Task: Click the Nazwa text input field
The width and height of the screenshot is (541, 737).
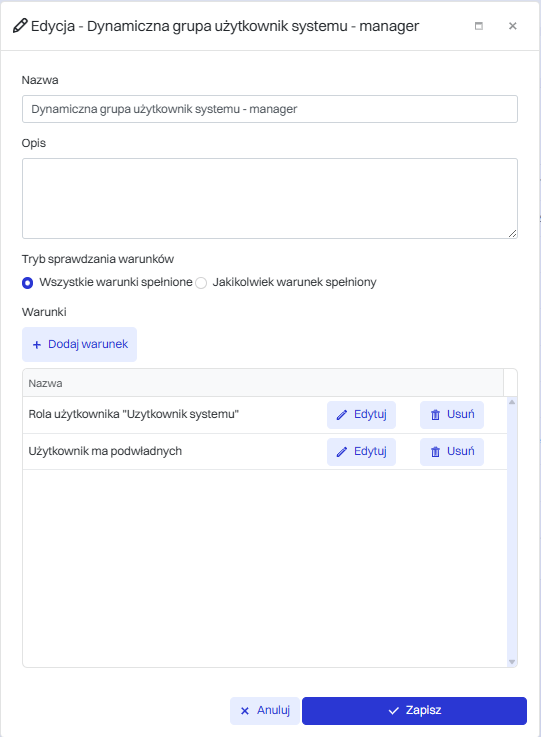Action: (270, 109)
